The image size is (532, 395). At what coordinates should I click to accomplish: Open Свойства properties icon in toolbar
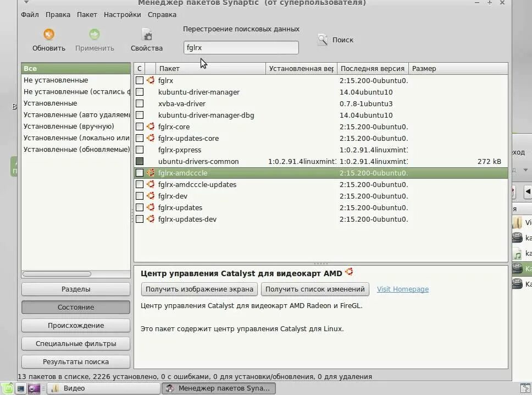pyautogui.click(x=147, y=34)
